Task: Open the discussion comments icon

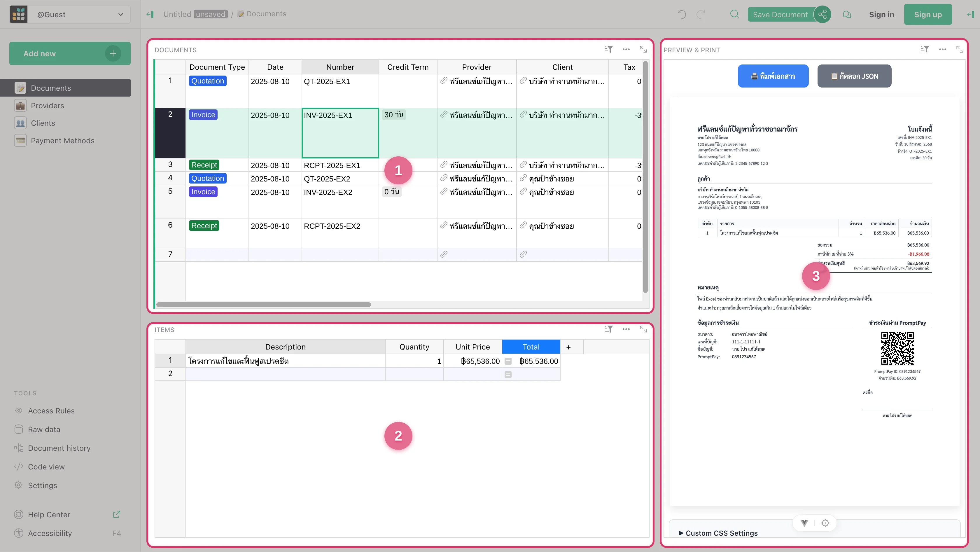Action: pyautogui.click(x=846, y=15)
